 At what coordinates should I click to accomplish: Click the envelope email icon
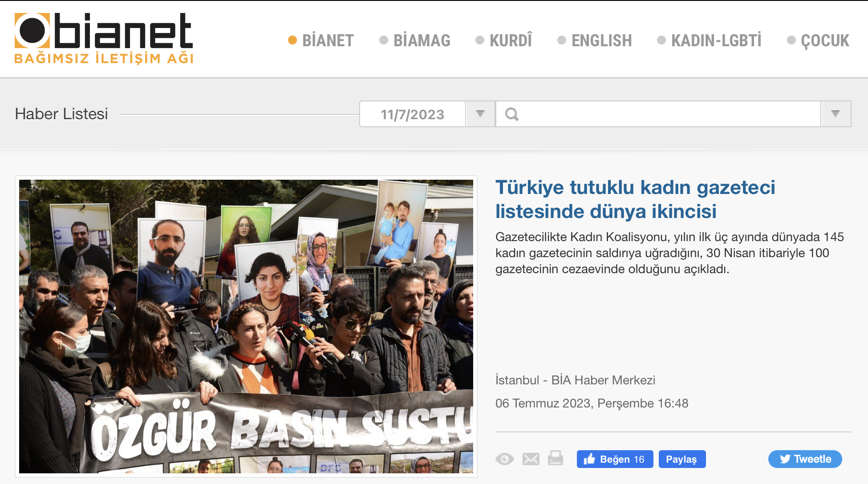pyautogui.click(x=531, y=459)
